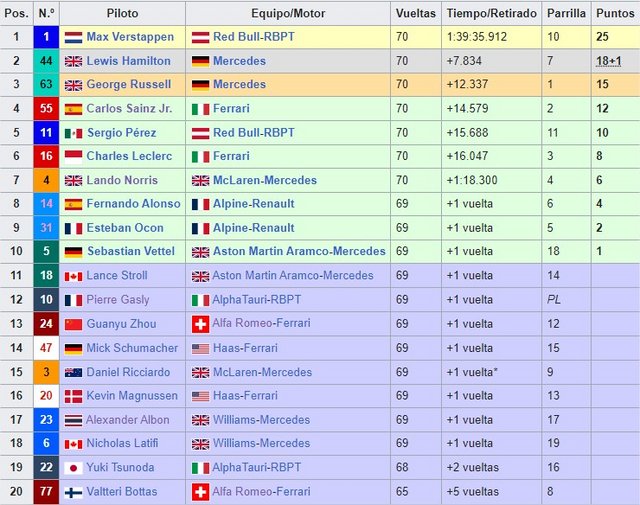Screen dimensions: 640x505
Task: Click the Mexican flag beside Sergio Pérez
Action: pyautogui.click(x=73, y=133)
